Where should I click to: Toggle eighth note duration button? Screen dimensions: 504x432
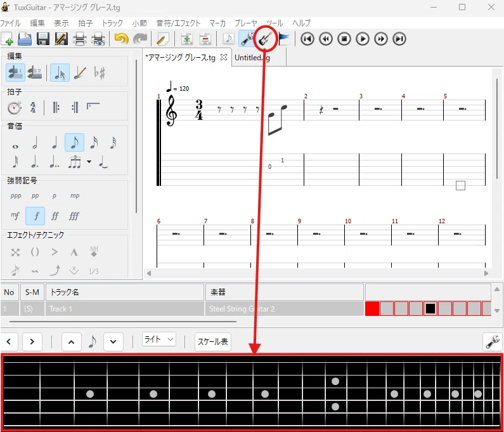coord(75,143)
